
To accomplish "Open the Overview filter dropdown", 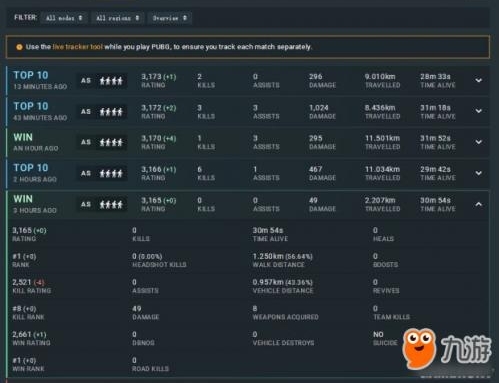I will pyautogui.click(x=169, y=18).
